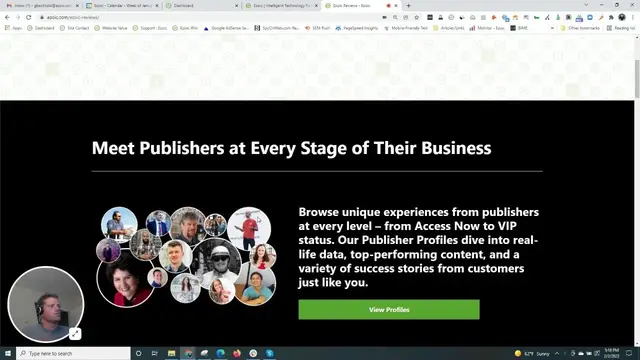Screen dimensions: 640x360
Task: Open Task View on the taskbar
Action: (x=155, y=353)
